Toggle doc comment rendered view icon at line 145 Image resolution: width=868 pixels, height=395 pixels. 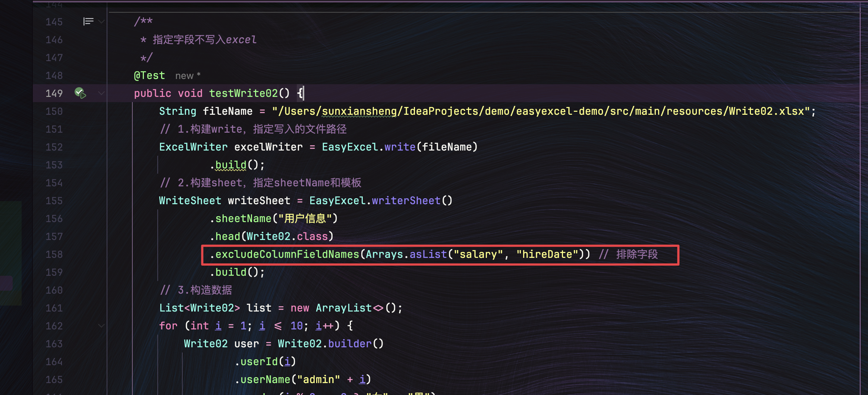pos(88,21)
